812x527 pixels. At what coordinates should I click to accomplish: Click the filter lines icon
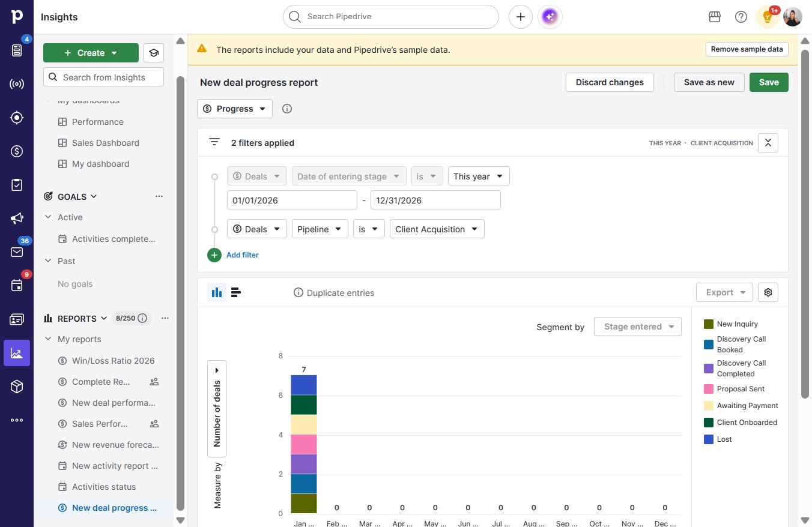pyautogui.click(x=214, y=142)
